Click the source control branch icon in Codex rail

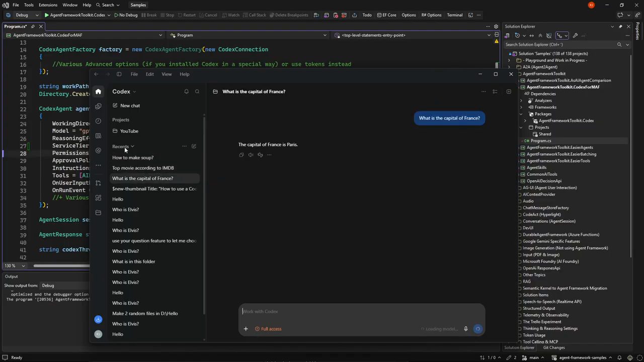tap(98, 183)
